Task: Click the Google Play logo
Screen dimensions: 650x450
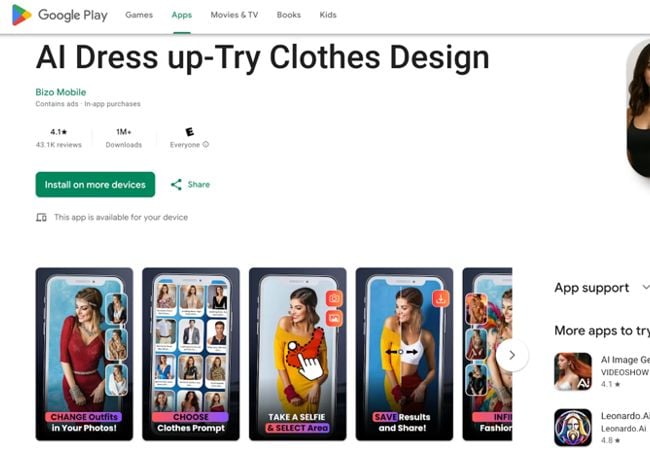Action: [x=60, y=15]
